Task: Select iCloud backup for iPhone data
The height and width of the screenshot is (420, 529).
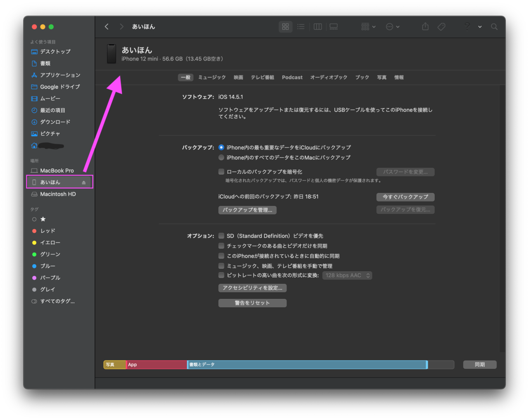Action: (221, 147)
